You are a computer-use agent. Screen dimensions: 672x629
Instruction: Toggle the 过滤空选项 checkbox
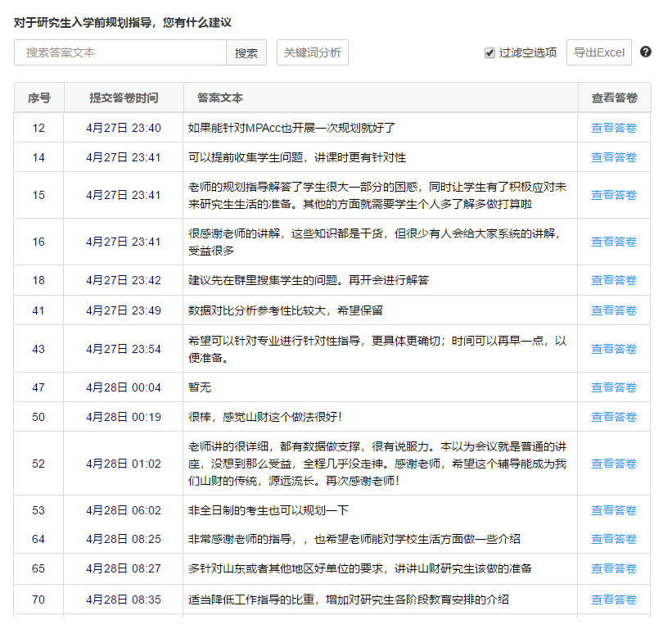point(489,52)
